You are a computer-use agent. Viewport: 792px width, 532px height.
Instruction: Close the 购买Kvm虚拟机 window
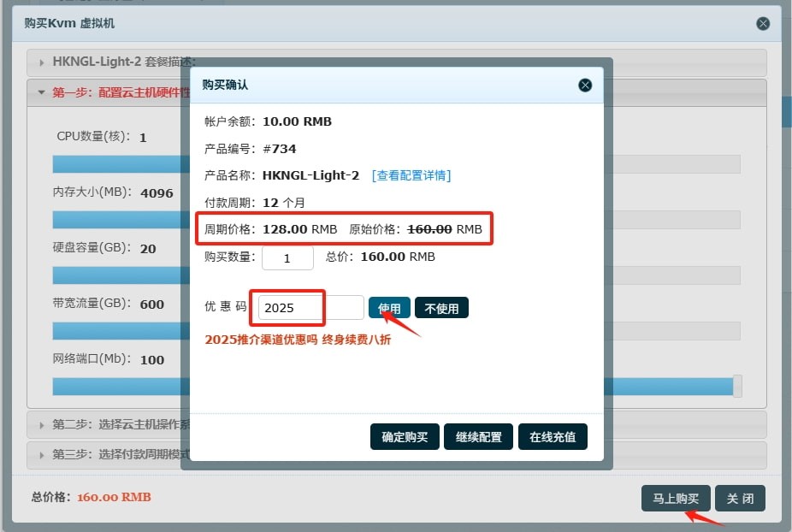(763, 23)
